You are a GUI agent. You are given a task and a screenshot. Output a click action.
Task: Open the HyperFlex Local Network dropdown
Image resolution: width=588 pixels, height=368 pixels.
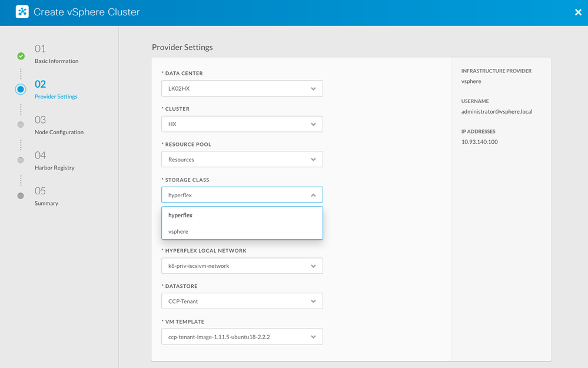click(242, 266)
